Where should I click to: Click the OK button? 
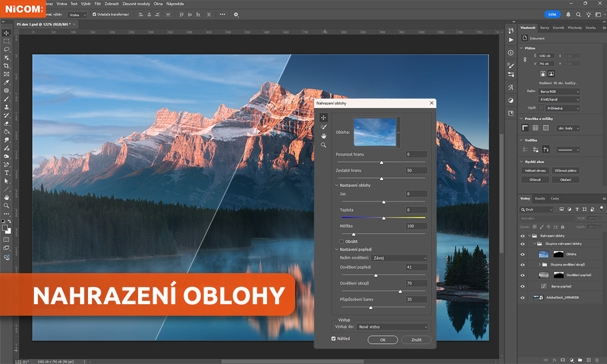pyautogui.click(x=384, y=340)
